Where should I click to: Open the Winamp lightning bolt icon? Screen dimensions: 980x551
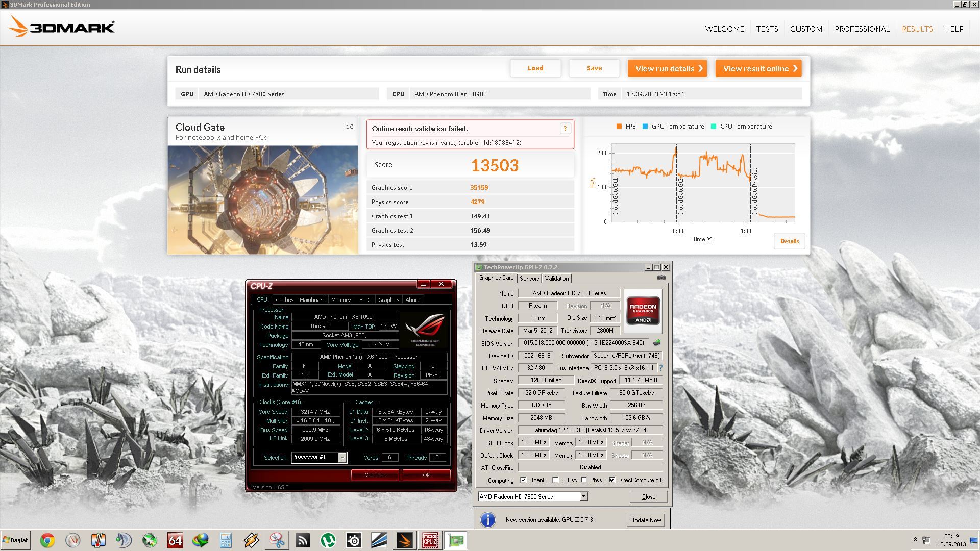(x=251, y=540)
